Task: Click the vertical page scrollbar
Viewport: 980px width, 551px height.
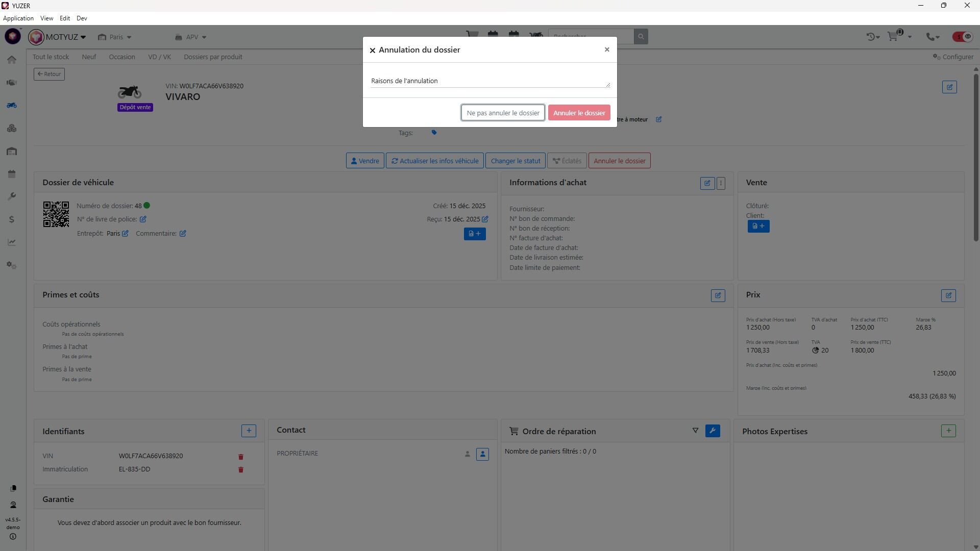Action: click(x=975, y=153)
